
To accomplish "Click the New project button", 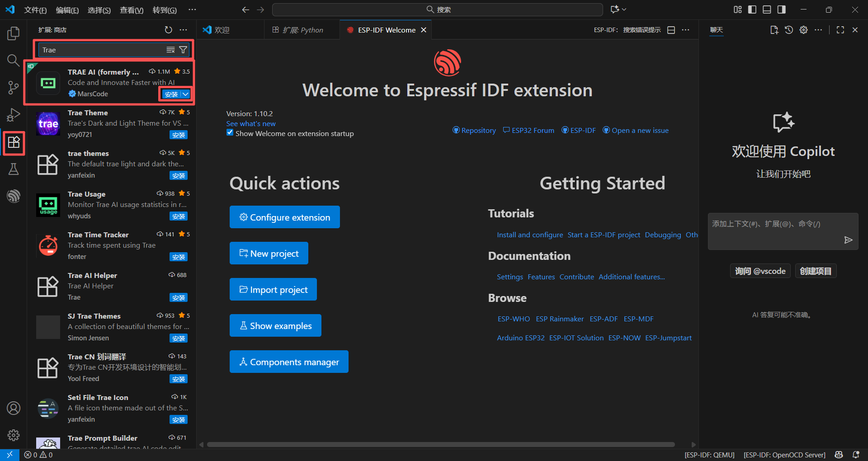I will pyautogui.click(x=269, y=253).
